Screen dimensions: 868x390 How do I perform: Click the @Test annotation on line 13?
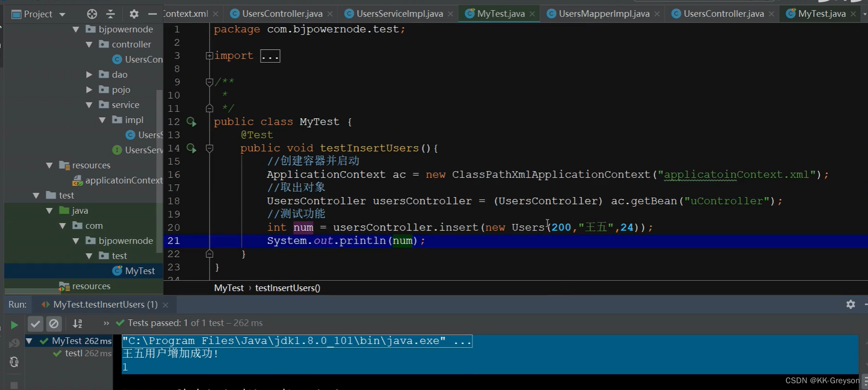257,136
